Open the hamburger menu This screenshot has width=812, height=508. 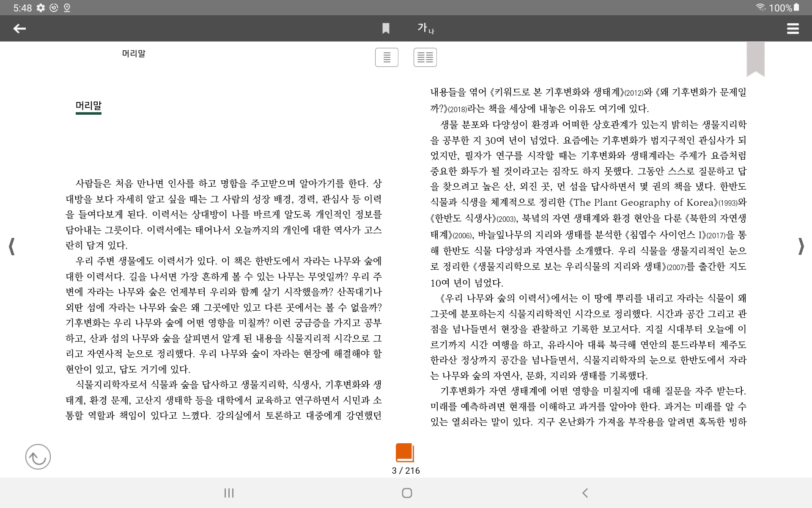click(x=793, y=28)
